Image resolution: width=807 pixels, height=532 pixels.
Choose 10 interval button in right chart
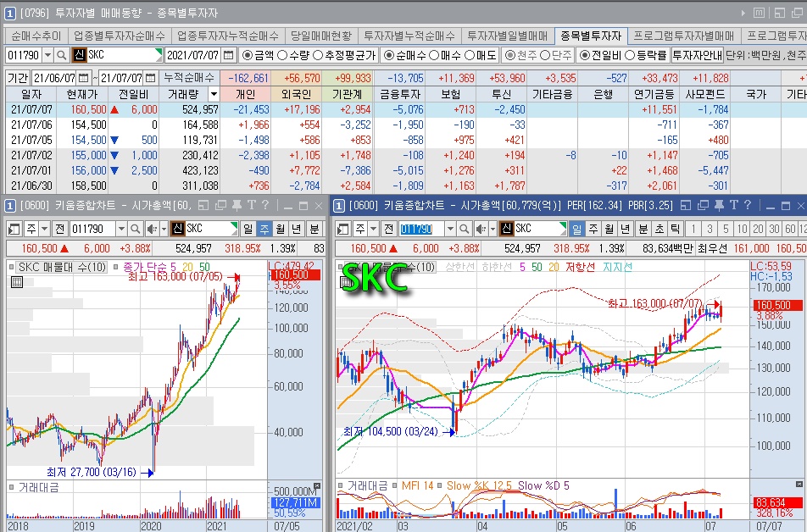[x=742, y=229]
